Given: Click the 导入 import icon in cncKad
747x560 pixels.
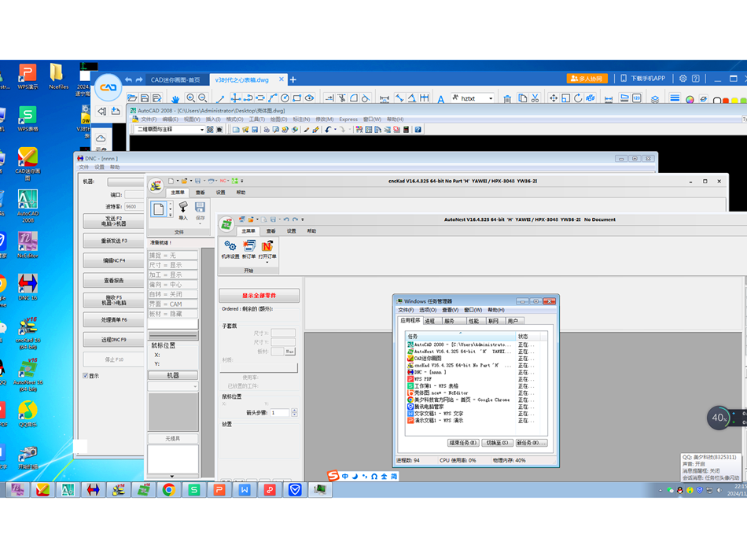Looking at the screenshot, I should coord(183,208).
